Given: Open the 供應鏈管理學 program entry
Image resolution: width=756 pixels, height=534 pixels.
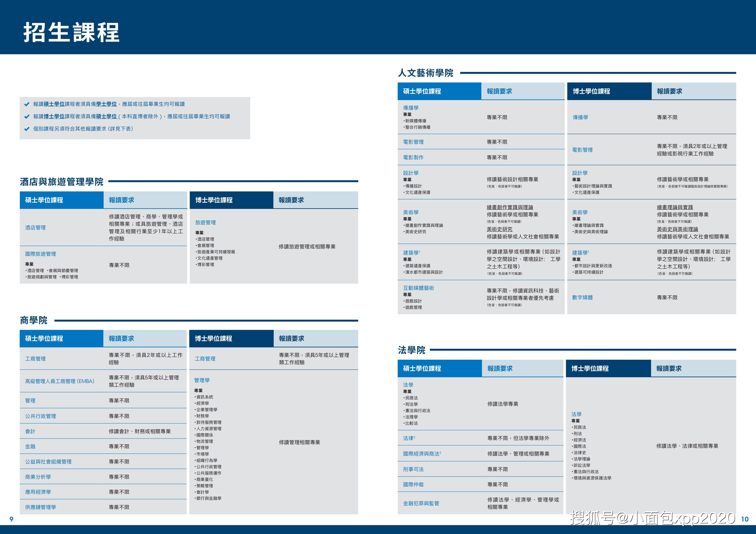Looking at the screenshot, I should click(x=40, y=507).
